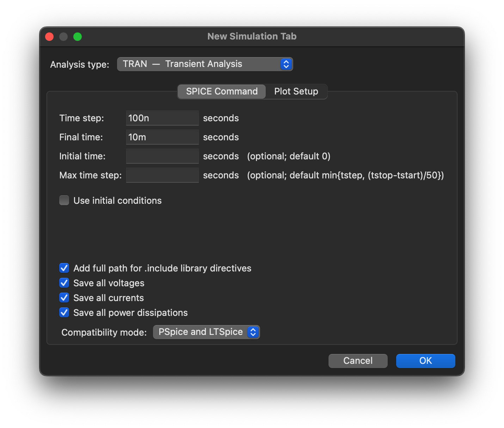The image size is (504, 428).
Task: Toggle Save all currents checkbox
Action: click(x=64, y=298)
